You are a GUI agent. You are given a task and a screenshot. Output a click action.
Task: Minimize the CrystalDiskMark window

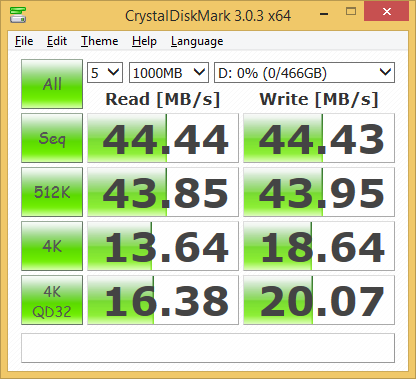(x=324, y=13)
